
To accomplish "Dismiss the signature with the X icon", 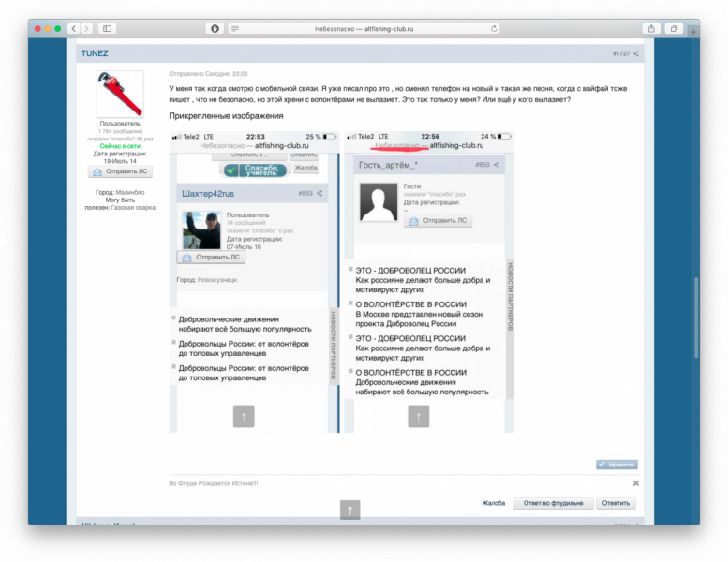I will pos(636,483).
